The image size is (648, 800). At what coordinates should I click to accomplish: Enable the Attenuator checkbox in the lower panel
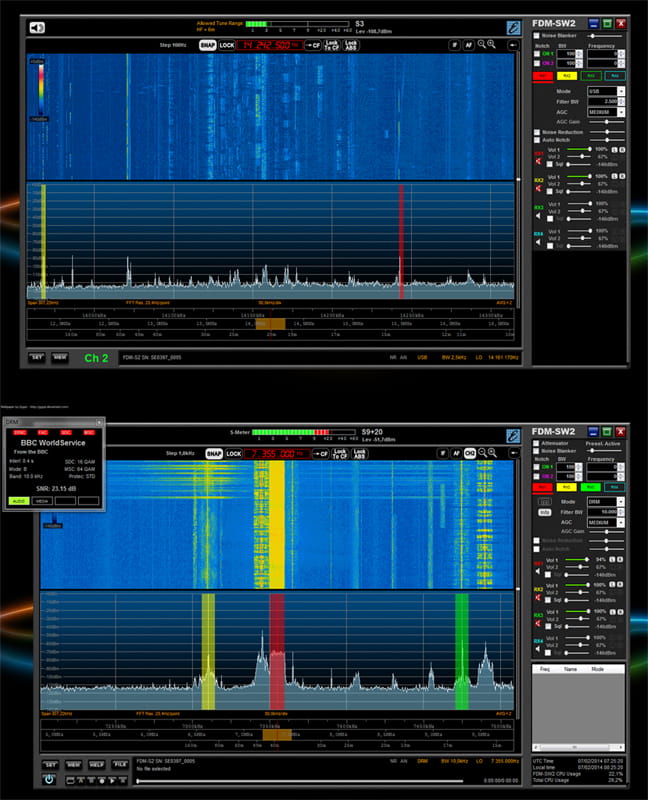(537, 443)
